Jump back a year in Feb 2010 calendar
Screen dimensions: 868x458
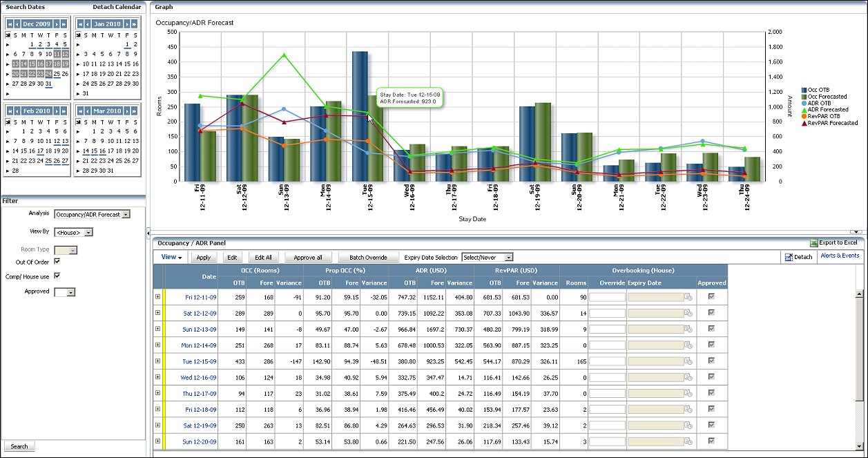pyautogui.click(x=10, y=111)
